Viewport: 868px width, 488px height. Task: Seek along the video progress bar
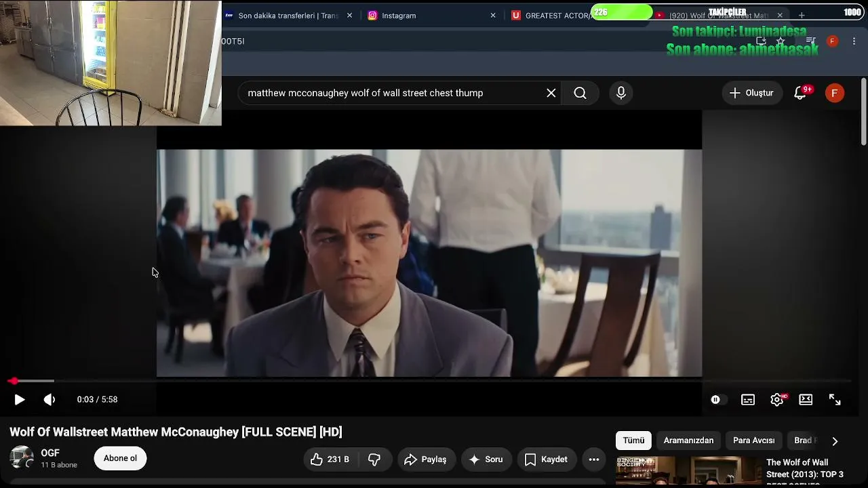(x=431, y=381)
